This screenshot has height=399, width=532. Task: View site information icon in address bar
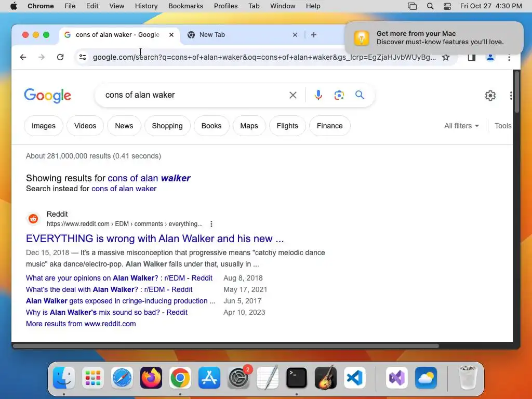pyautogui.click(x=83, y=57)
